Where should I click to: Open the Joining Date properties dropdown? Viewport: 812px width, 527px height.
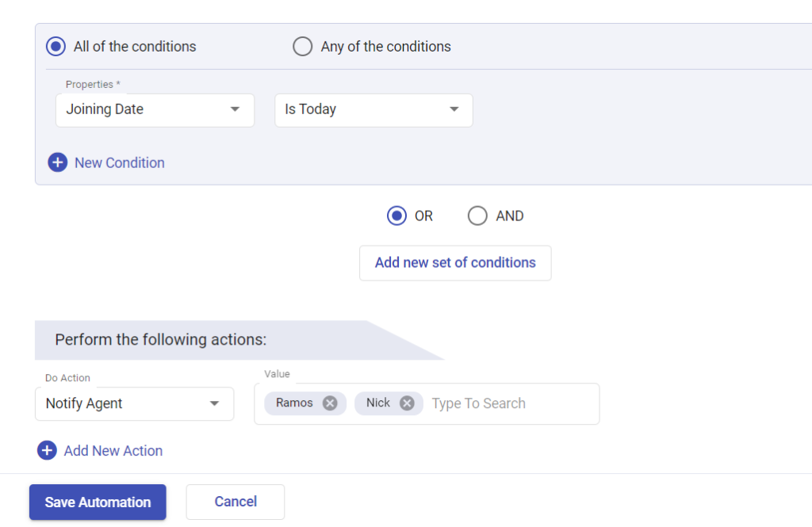[x=155, y=109]
